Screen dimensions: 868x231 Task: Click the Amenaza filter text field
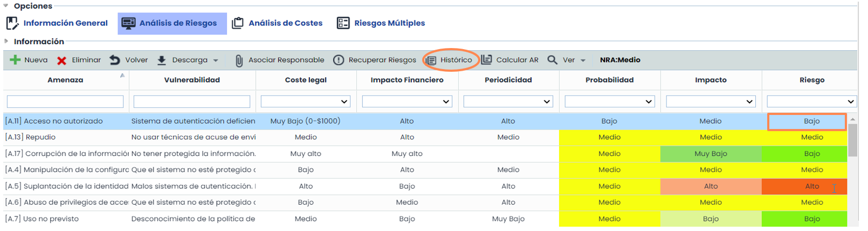tap(65, 101)
